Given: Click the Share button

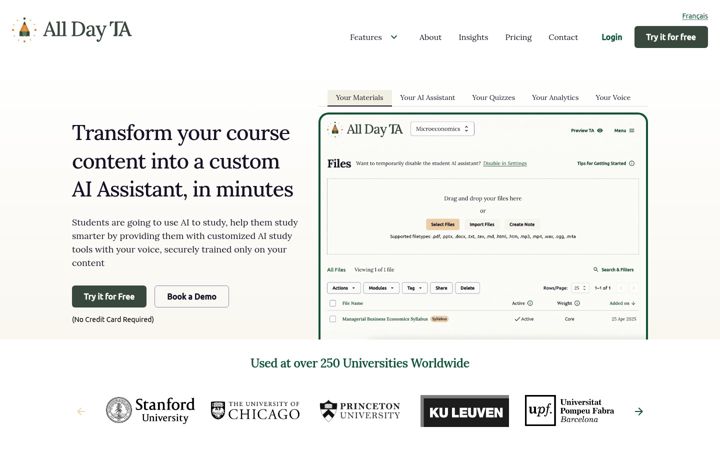Looking at the screenshot, I should coord(441,288).
